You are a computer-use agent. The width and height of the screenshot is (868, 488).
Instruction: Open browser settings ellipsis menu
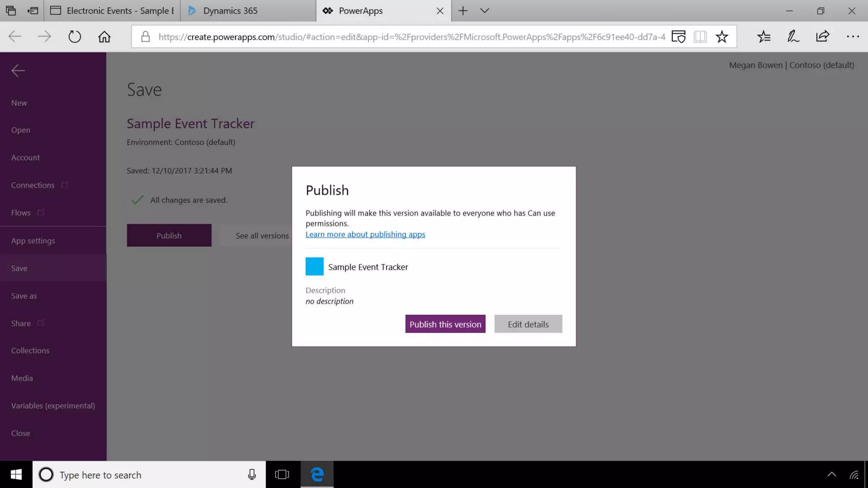pos(853,36)
